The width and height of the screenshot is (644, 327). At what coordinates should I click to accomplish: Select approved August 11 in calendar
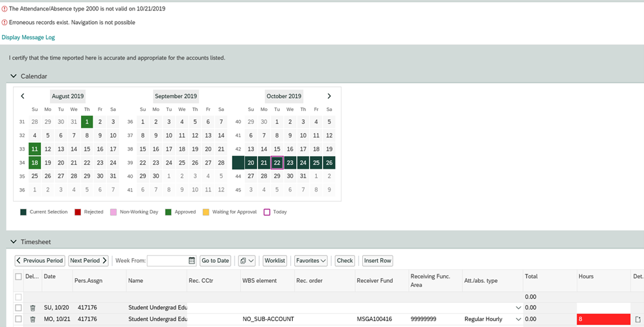34,149
